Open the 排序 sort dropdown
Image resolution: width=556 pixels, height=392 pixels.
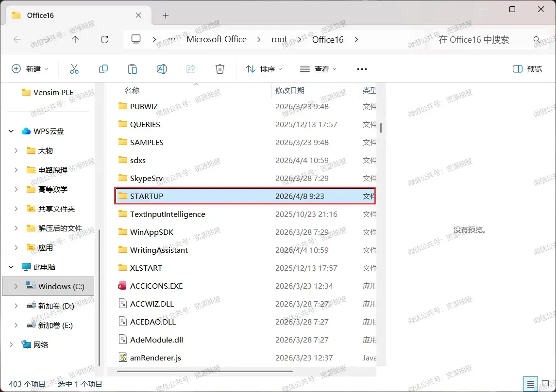coord(264,69)
